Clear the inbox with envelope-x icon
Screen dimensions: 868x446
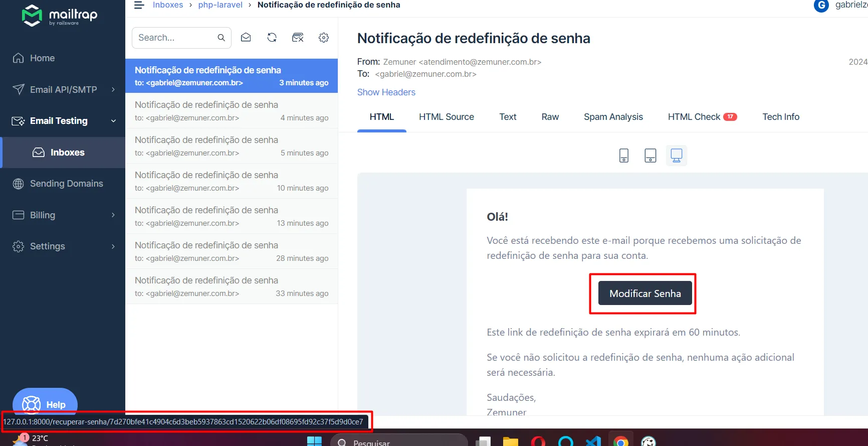(298, 38)
